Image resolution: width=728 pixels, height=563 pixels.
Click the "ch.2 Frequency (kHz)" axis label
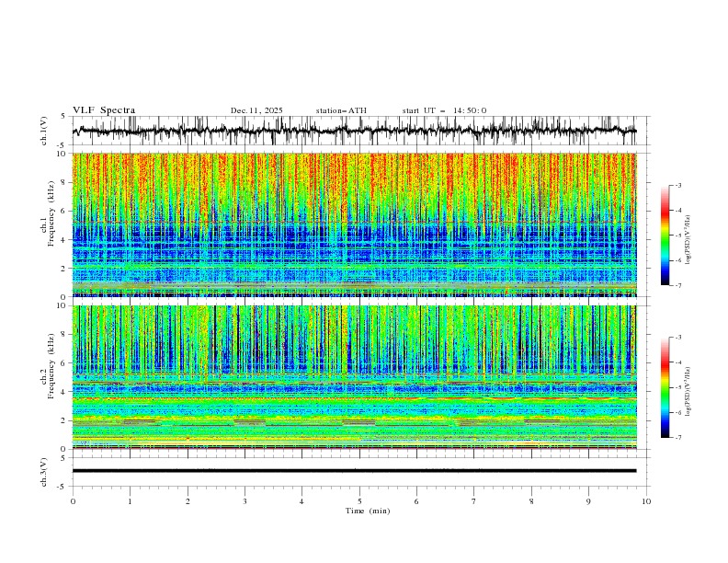[48, 365]
